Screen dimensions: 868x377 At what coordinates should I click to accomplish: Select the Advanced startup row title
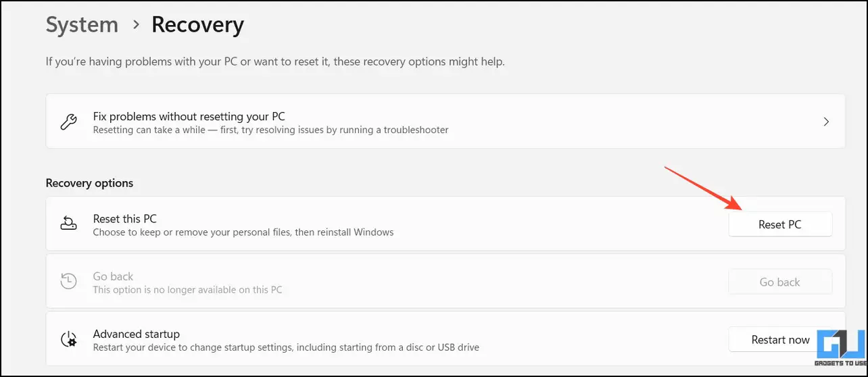(x=136, y=334)
